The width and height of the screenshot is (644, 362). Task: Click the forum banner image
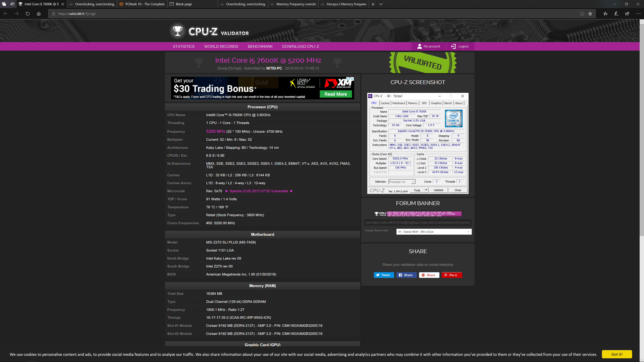point(418,214)
